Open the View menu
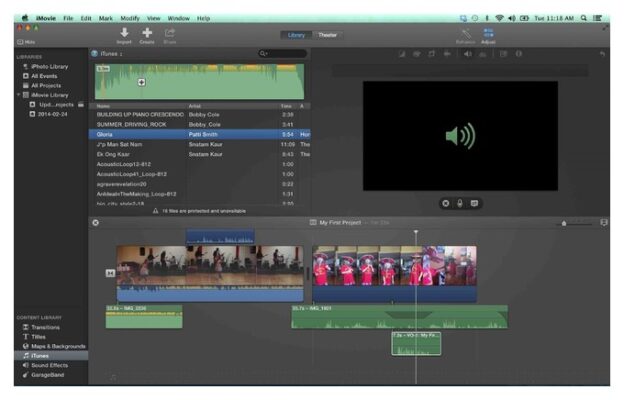 [153, 18]
